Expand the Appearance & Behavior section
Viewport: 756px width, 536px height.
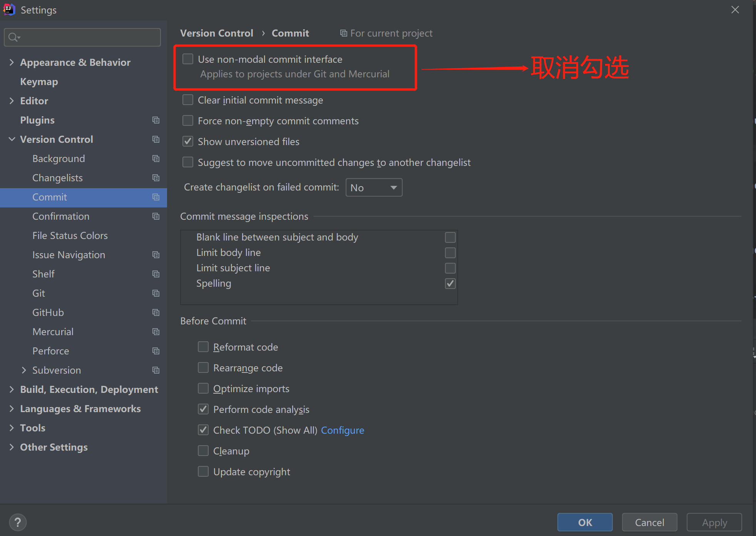coord(12,62)
